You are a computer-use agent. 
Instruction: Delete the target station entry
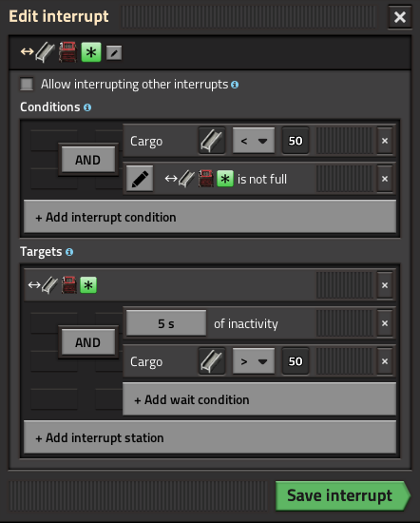click(x=385, y=285)
